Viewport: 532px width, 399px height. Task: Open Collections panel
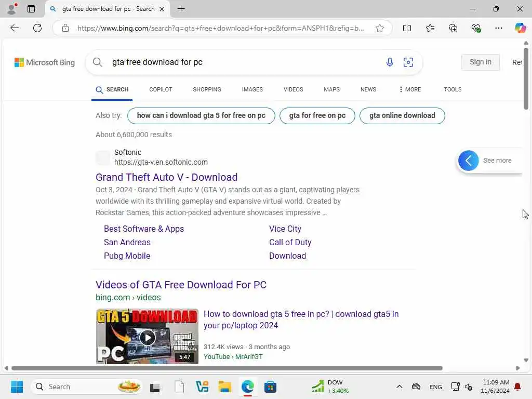[453, 28]
